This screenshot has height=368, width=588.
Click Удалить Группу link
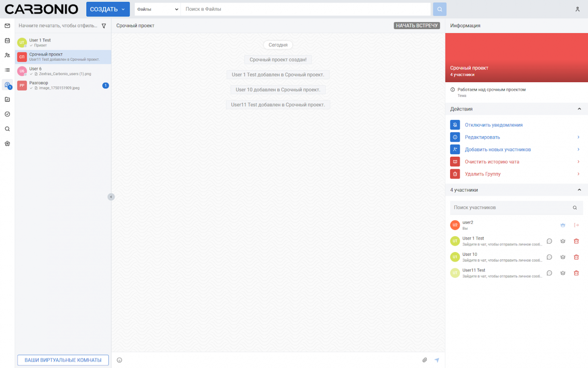click(482, 174)
